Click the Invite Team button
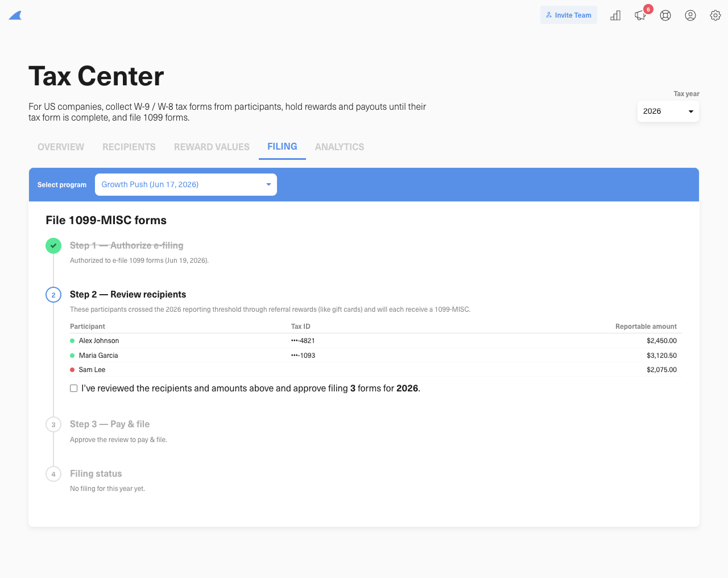This screenshot has width=728, height=578. click(569, 15)
